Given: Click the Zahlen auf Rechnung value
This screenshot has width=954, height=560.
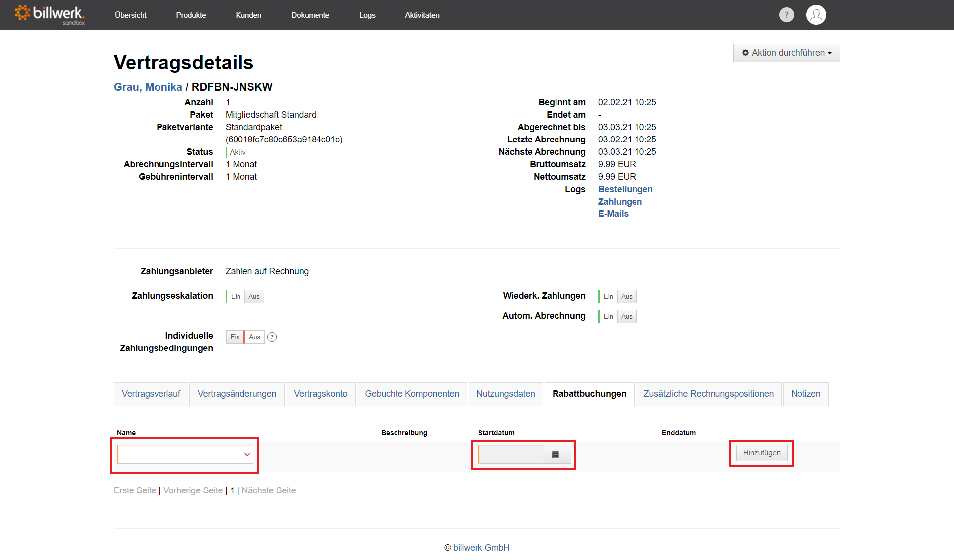Looking at the screenshot, I should click(267, 271).
